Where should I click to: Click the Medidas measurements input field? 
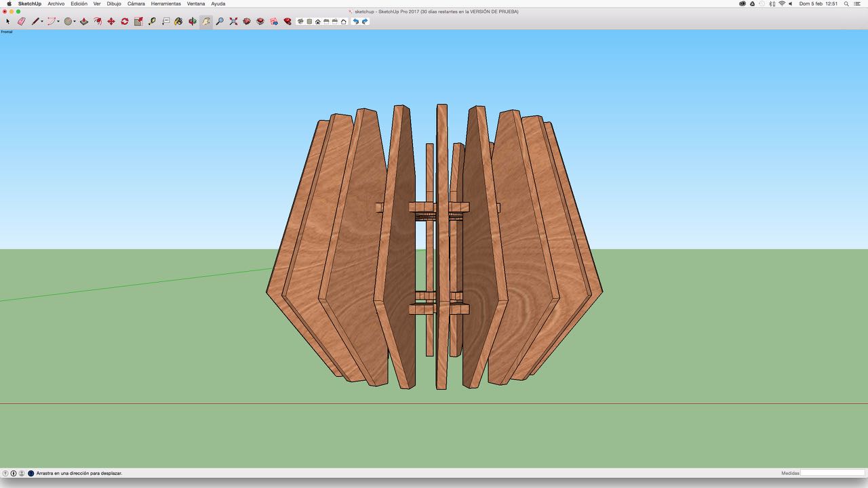(x=832, y=473)
